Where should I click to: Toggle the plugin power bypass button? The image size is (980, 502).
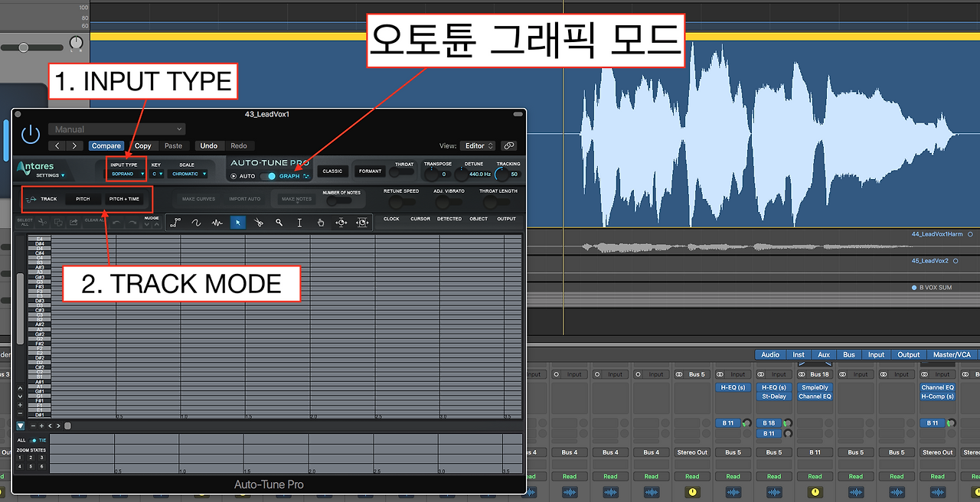pyautogui.click(x=30, y=135)
